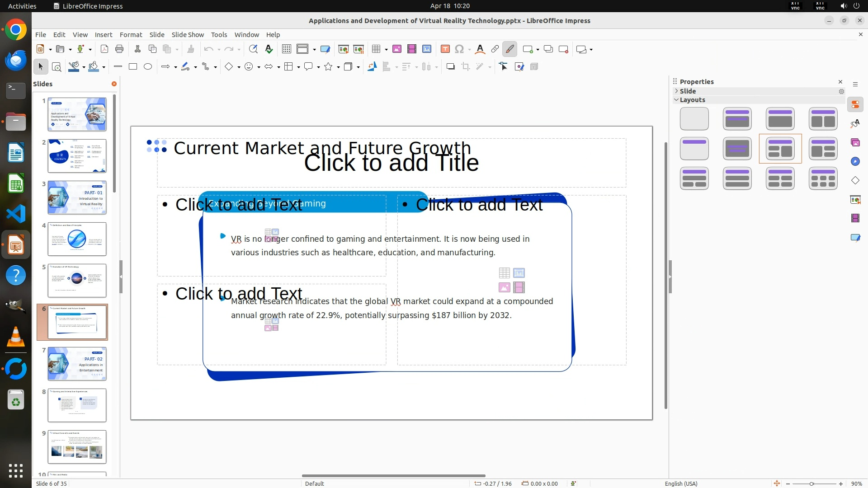The width and height of the screenshot is (868, 488).
Task: Select the Ellipse shape tool
Action: 148,67
